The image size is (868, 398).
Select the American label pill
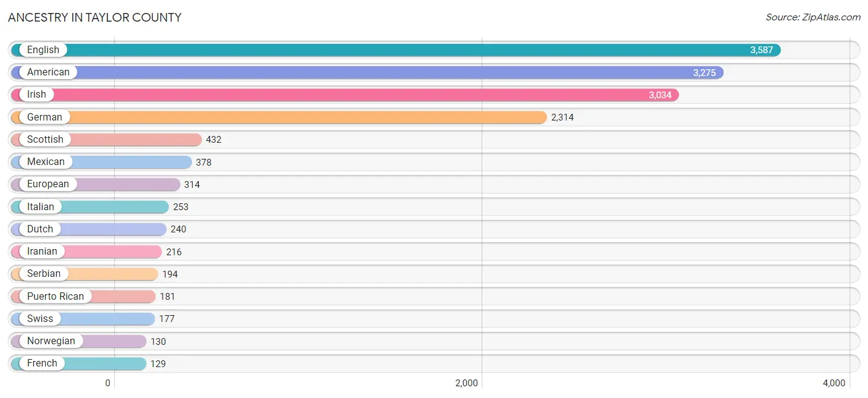pyautogui.click(x=48, y=72)
